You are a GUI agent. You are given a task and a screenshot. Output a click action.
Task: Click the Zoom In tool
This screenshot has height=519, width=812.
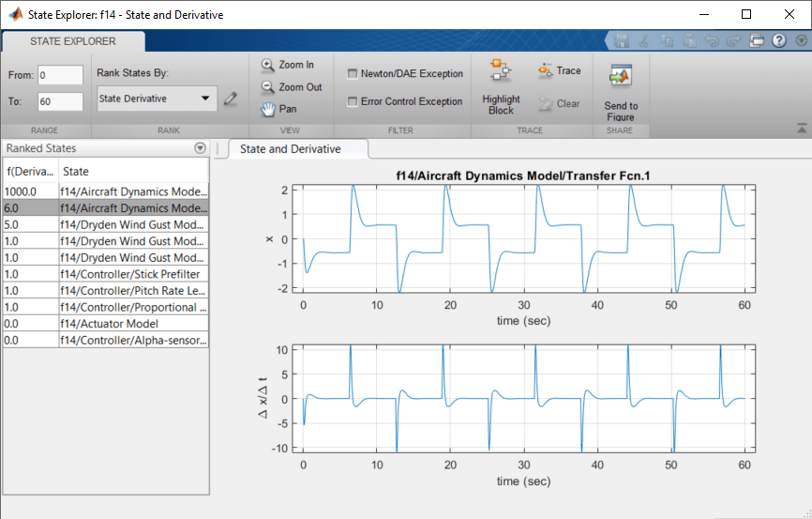point(288,65)
